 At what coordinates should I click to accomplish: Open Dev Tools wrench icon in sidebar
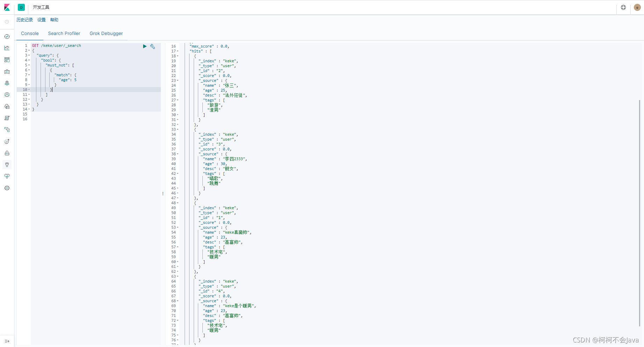(x=7, y=165)
